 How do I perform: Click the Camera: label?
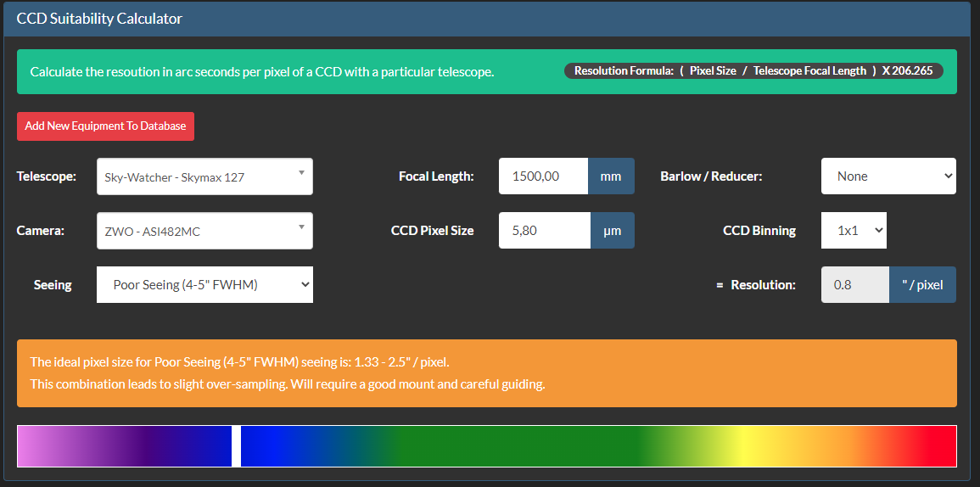pos(41,230)
